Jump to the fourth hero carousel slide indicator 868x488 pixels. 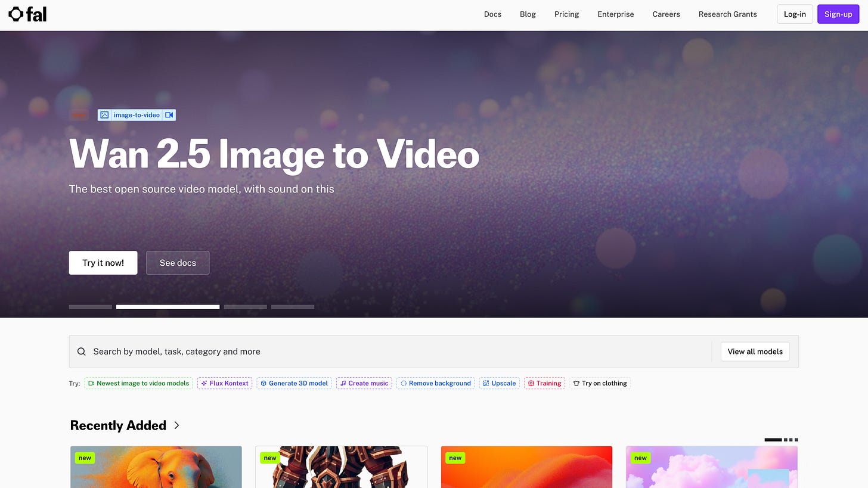click(x=293, y=307)
